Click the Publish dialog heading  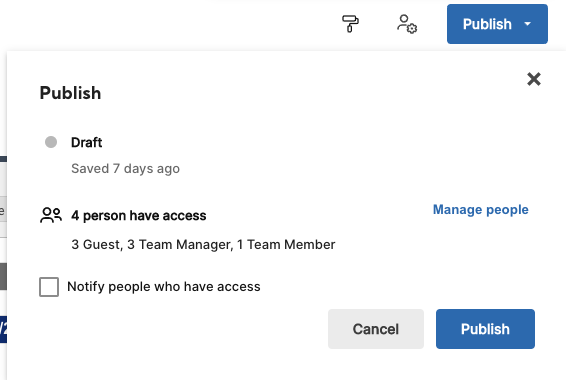click(x=70, y=93)
